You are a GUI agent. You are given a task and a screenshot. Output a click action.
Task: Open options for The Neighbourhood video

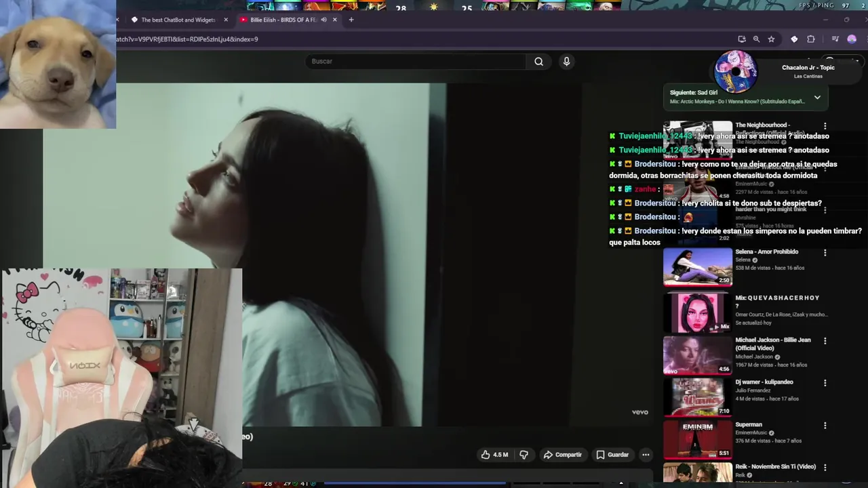click(825, 126)
